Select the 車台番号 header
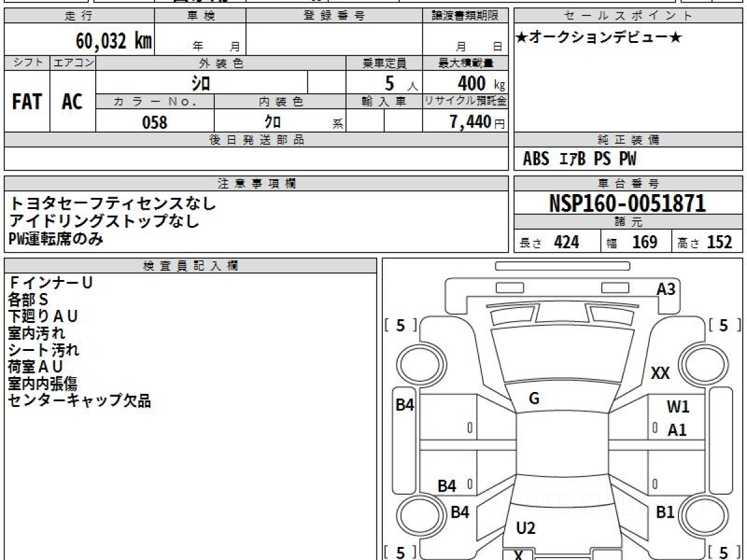 [x=628, y=184]
